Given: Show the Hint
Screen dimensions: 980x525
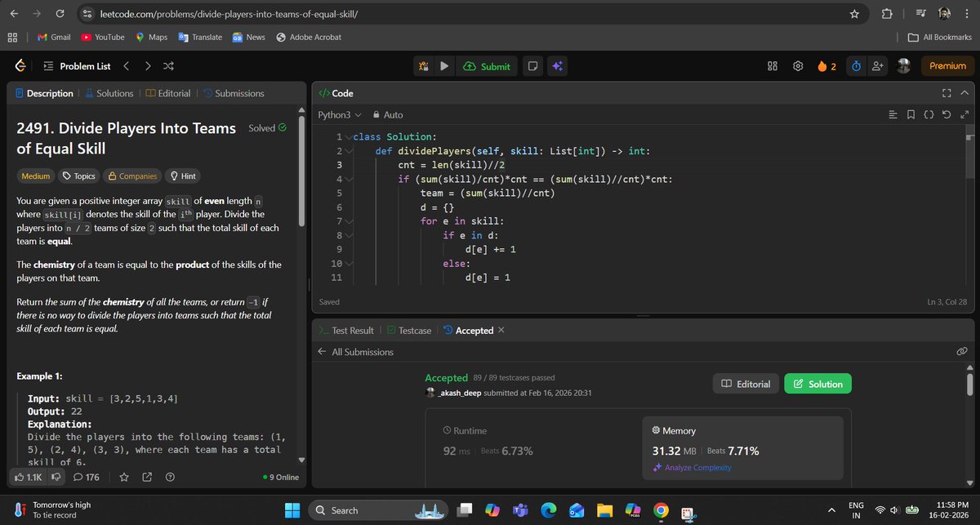Looking at the screenshot, I should (182, 176).
